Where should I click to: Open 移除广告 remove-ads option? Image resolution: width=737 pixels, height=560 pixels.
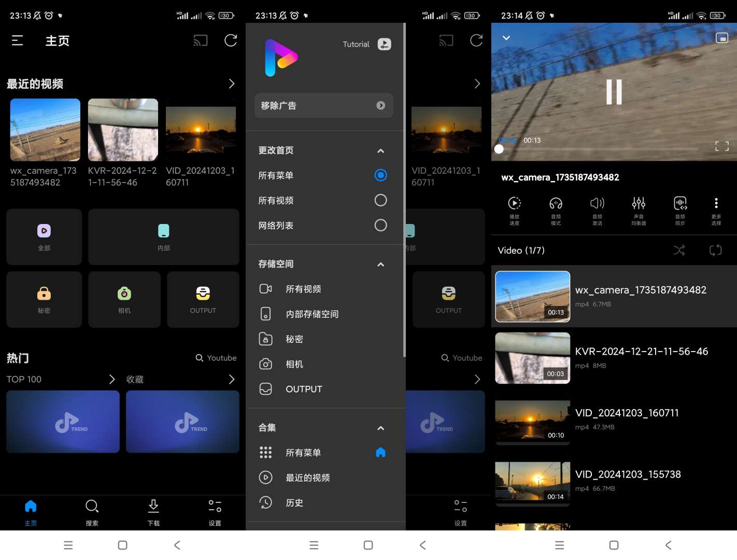pyautogui.click(x=324, y=105)
